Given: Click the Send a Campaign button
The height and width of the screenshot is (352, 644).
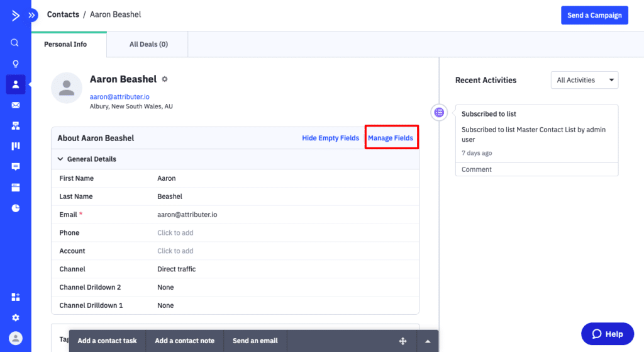Looking at the screenshot, I should pyautogui.click(x=594, y=15).
